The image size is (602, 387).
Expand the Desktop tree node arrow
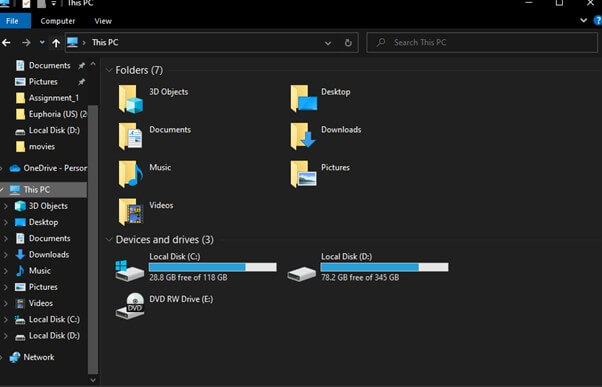click(5, 222)
